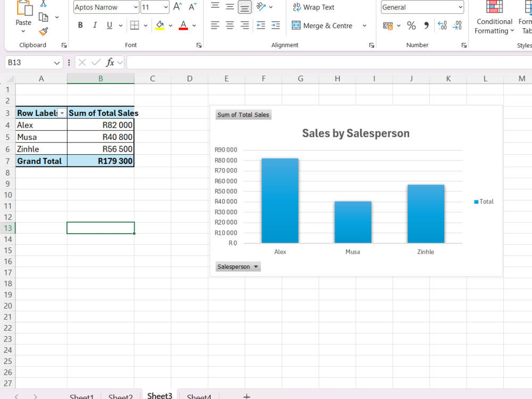
Task: Expand number format General dropdown
Action: click(x=460, y=7)
